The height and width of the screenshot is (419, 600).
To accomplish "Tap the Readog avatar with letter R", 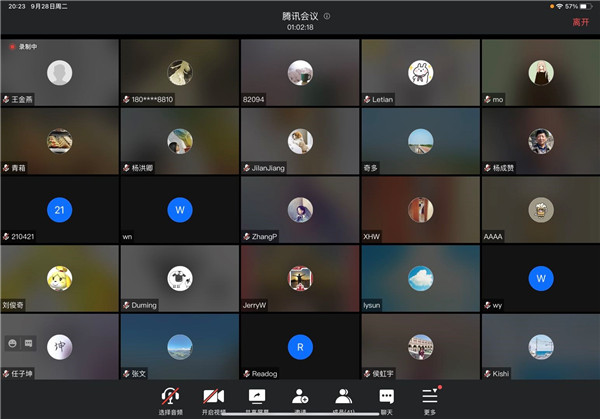I will pyautogui.click(x=300, y=346).
